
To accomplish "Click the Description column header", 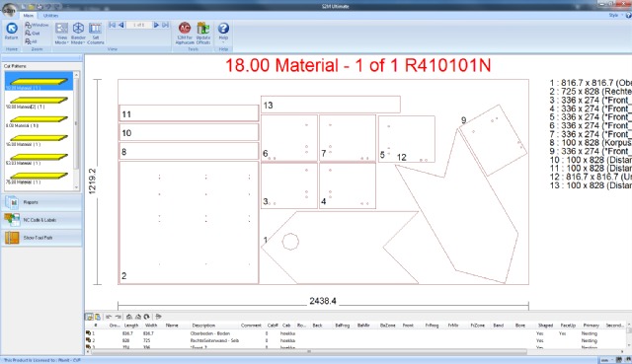I will click(x=203, y=325).
